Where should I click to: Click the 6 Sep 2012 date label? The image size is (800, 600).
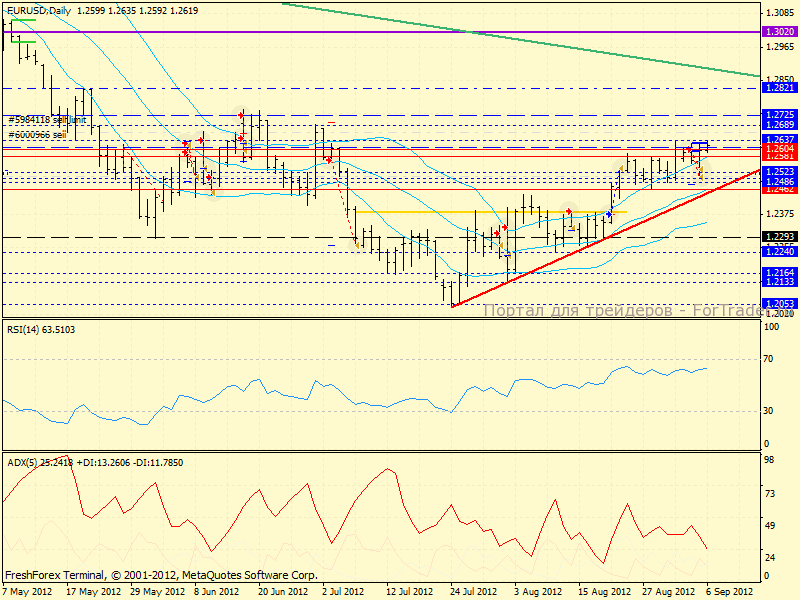tap(729, 591)
